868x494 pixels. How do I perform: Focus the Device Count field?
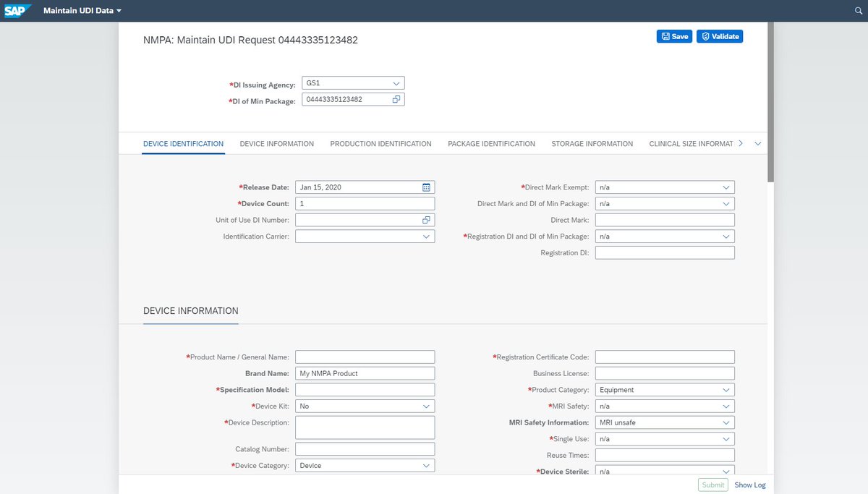(365, 204)
